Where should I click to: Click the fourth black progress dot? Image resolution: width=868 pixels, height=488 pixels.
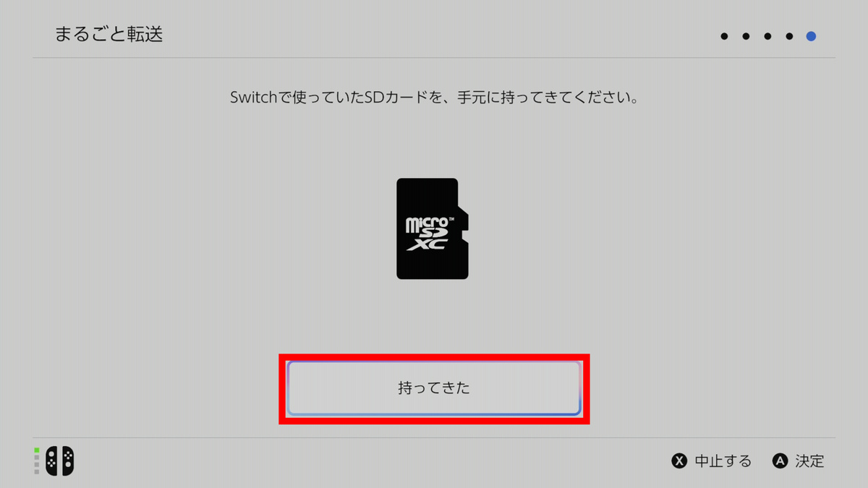[789, 36]
